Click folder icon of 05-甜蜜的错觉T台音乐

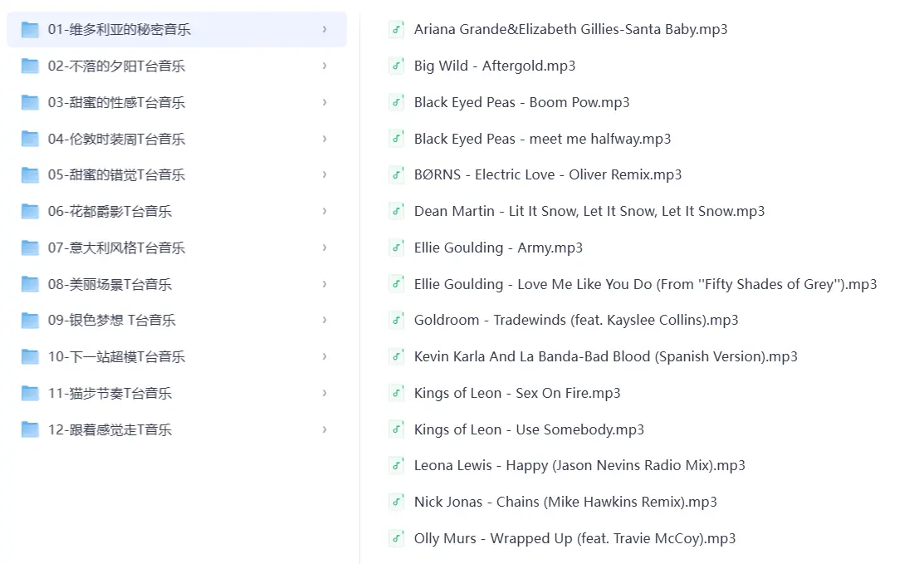tap(30, 175)
